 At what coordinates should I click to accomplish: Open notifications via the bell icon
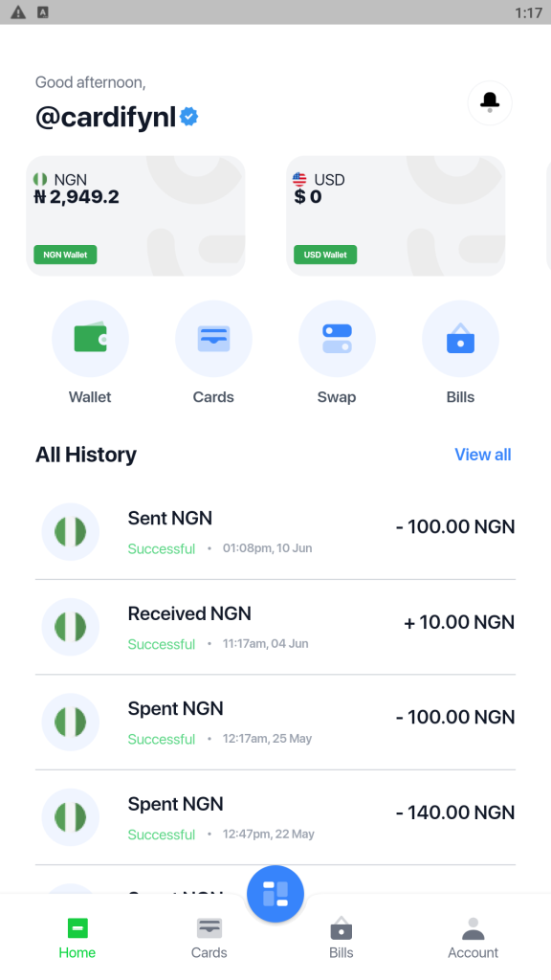(489, 102)
